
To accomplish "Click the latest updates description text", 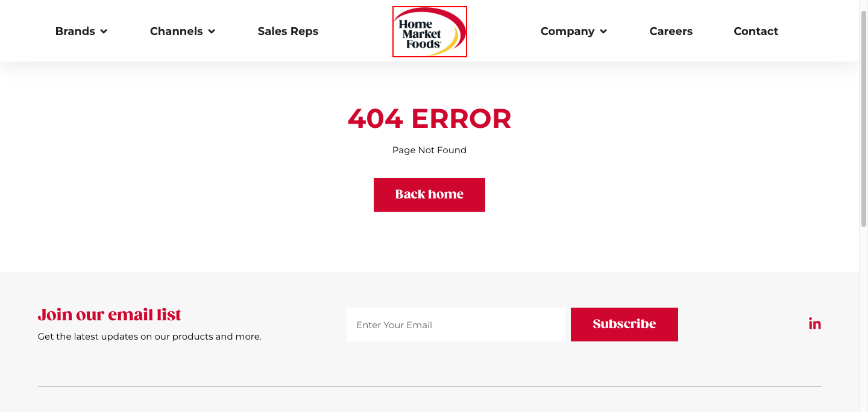I will pos(149,337).
